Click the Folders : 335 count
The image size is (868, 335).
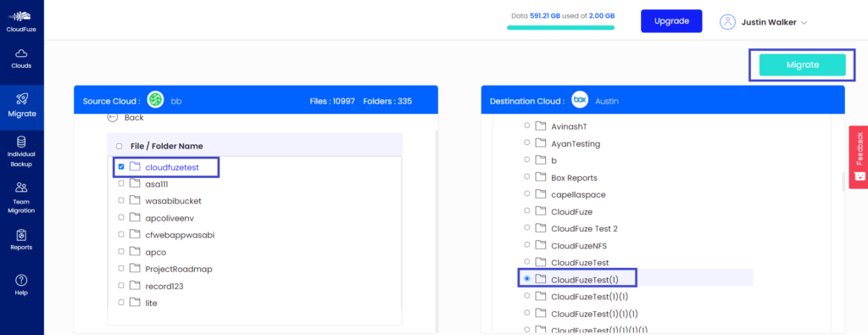[x=387, y=101]
